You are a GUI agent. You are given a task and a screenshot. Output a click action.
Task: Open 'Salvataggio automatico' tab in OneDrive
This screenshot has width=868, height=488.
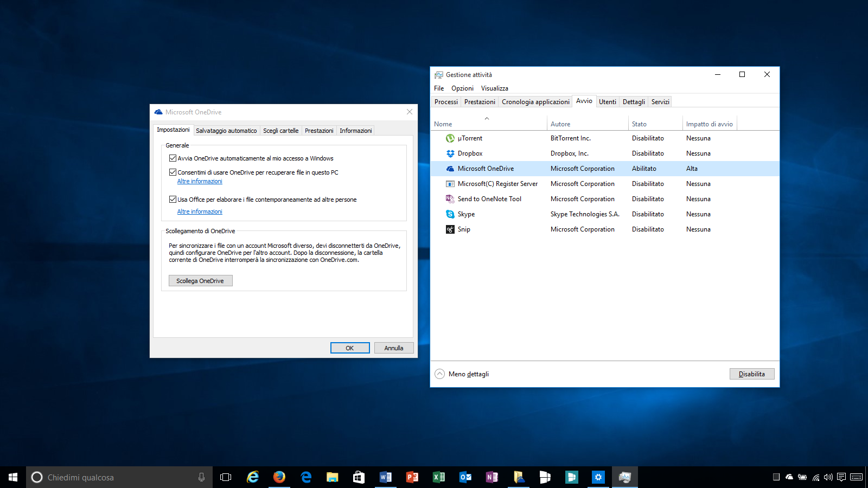[226, 131]
